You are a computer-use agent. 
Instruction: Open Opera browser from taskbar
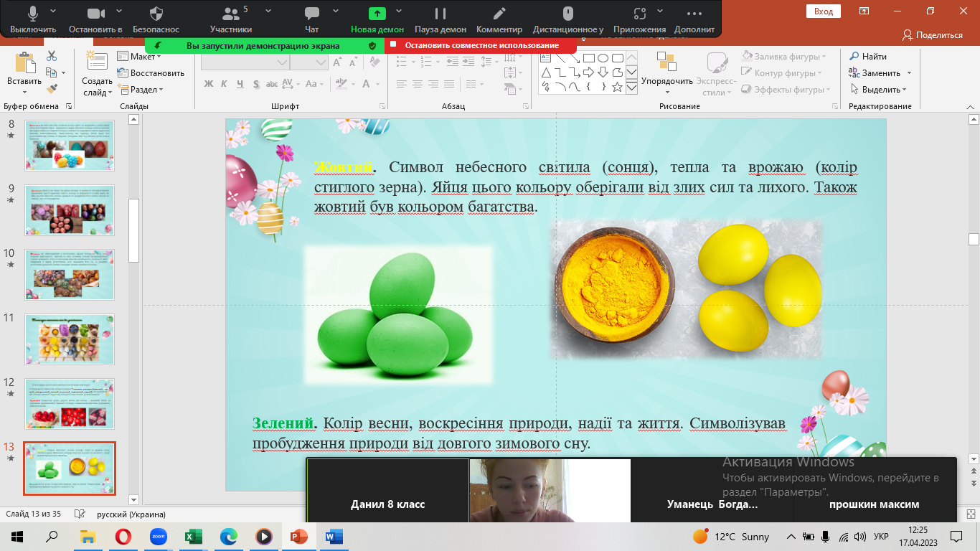[123, 536]
